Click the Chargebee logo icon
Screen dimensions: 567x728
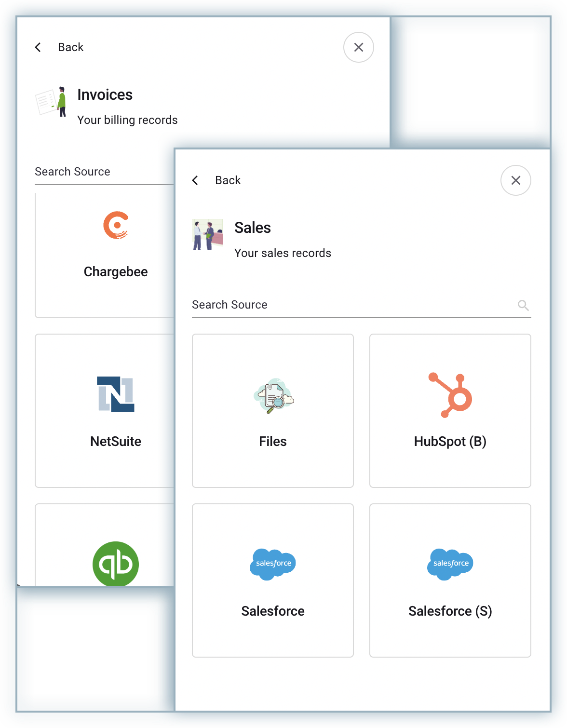tap(116, 225)
